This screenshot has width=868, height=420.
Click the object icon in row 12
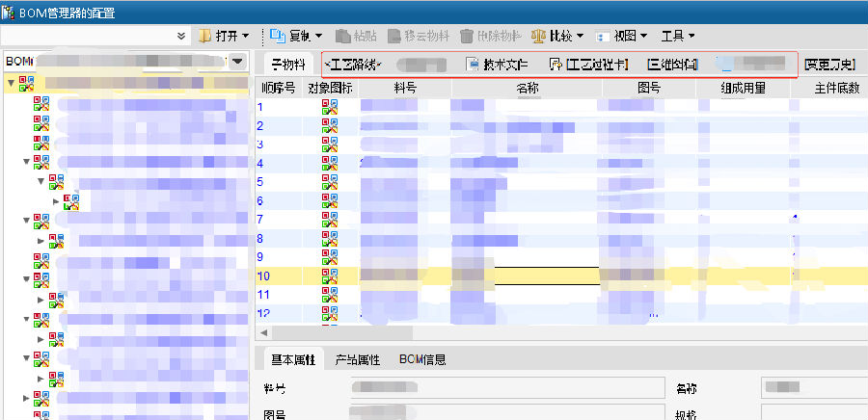pyautogui.click(x=330, y=314)
